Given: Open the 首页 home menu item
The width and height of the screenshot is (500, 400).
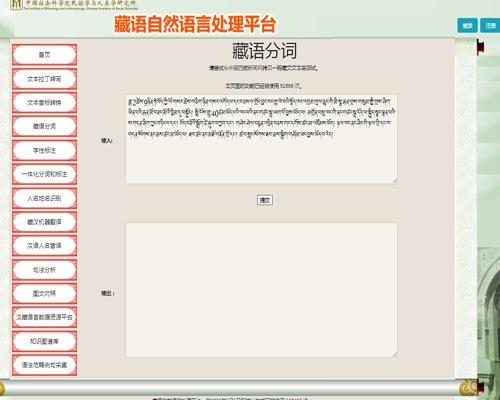Looking at the screenshot, I should pyautogui.click(x=44, y=55).
